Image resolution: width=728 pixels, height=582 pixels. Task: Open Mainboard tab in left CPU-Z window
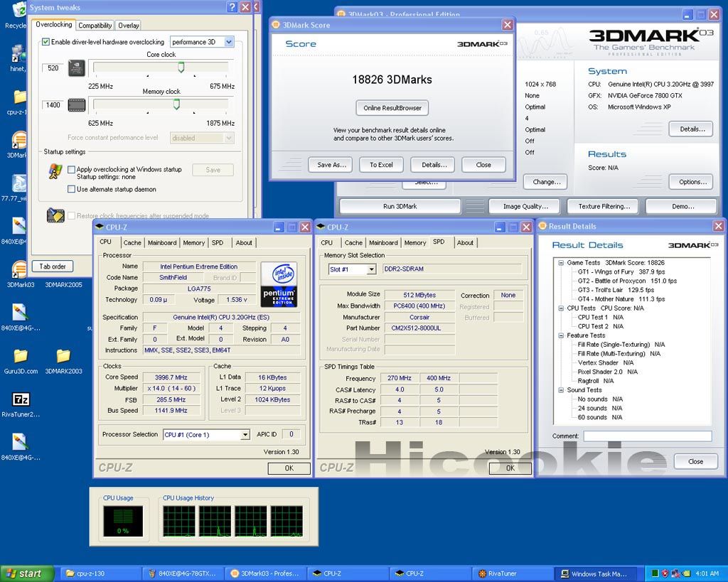click(162, 243)
